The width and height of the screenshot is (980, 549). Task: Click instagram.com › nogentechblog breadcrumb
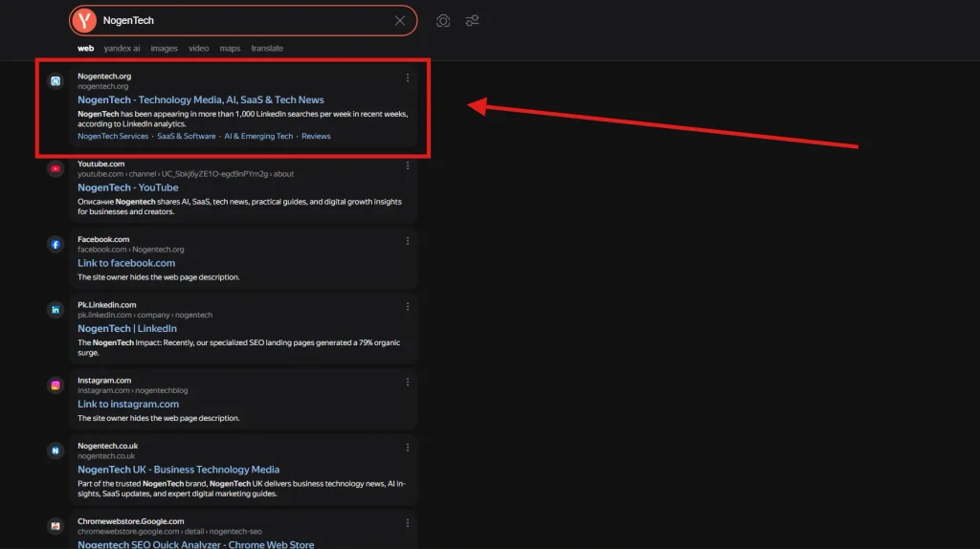(132, 390)
